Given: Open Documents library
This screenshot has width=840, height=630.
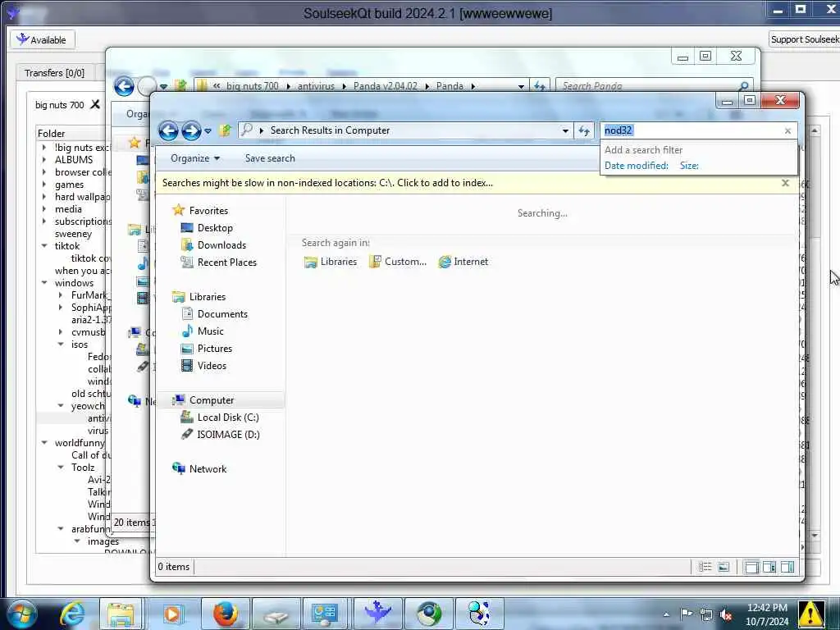Looking at the screenshot, I should pyautogui.click(x=222, y=314).
